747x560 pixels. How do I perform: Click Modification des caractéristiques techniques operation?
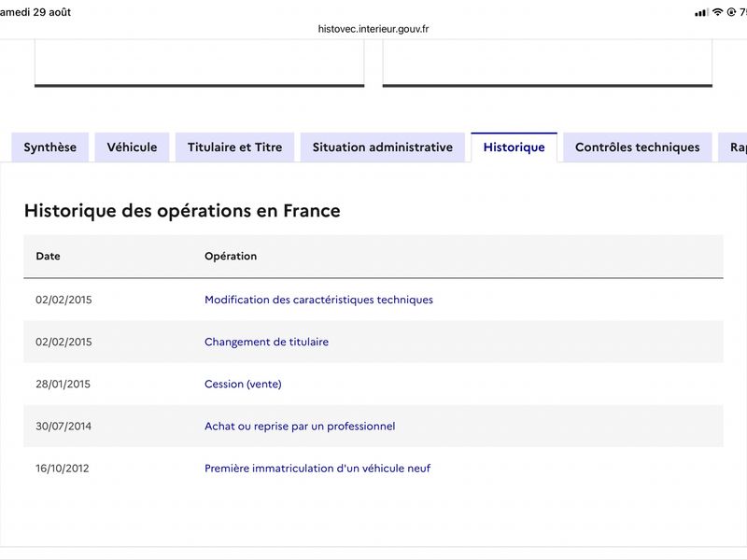point(318,300)
